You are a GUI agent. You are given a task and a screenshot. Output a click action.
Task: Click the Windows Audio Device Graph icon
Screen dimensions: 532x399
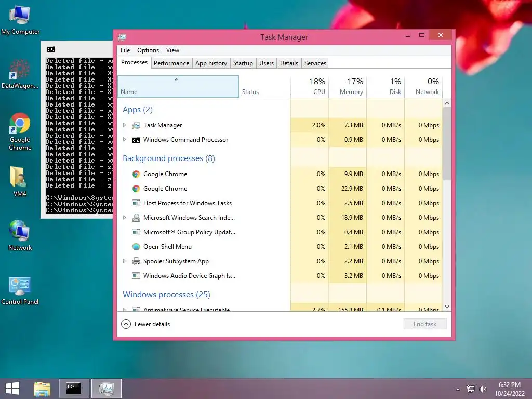(136, 276)
